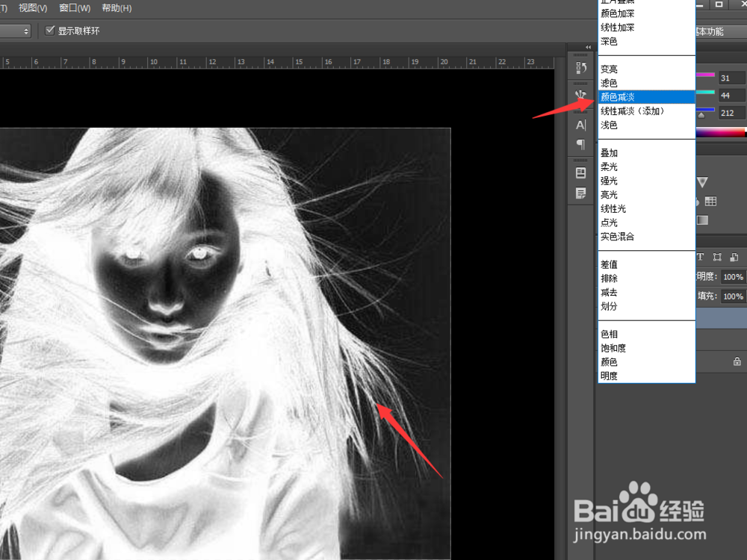The image size is (747, 560).
Task: Open the Paragraph panel icon
Action: [580, 144]
